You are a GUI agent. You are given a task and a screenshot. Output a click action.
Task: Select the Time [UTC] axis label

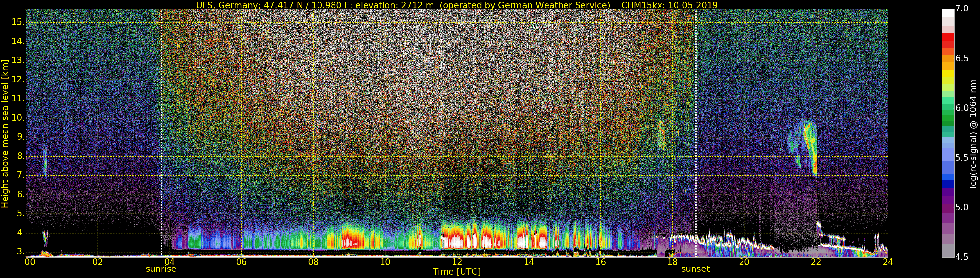coord(457,272)
